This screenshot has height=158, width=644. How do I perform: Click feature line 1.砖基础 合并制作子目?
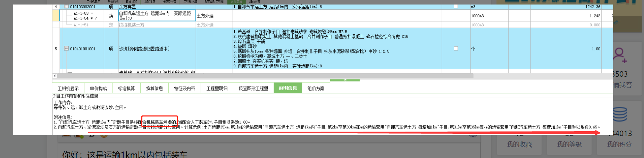(290, 32)
